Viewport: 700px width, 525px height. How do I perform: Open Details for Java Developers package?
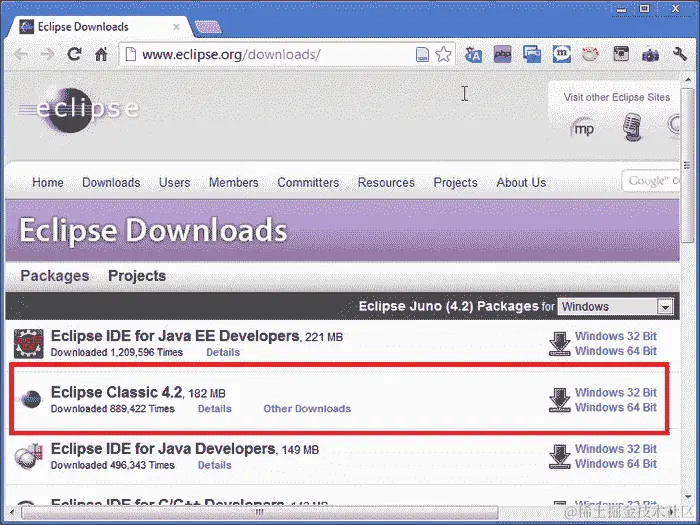[215, 465]
